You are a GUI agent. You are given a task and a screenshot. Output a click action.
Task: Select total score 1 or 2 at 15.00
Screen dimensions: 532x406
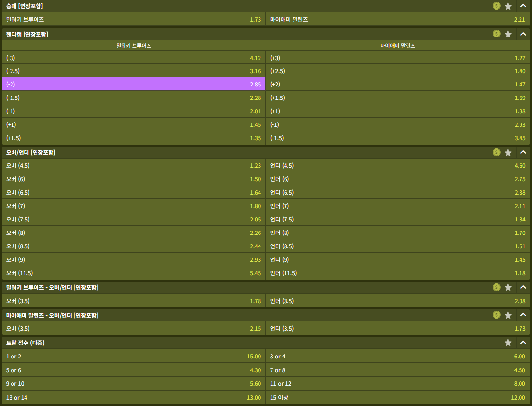click(134, 356)
